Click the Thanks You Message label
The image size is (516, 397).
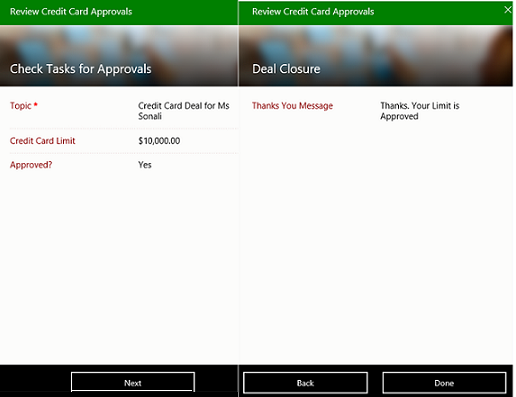click(x=292, y=106)
